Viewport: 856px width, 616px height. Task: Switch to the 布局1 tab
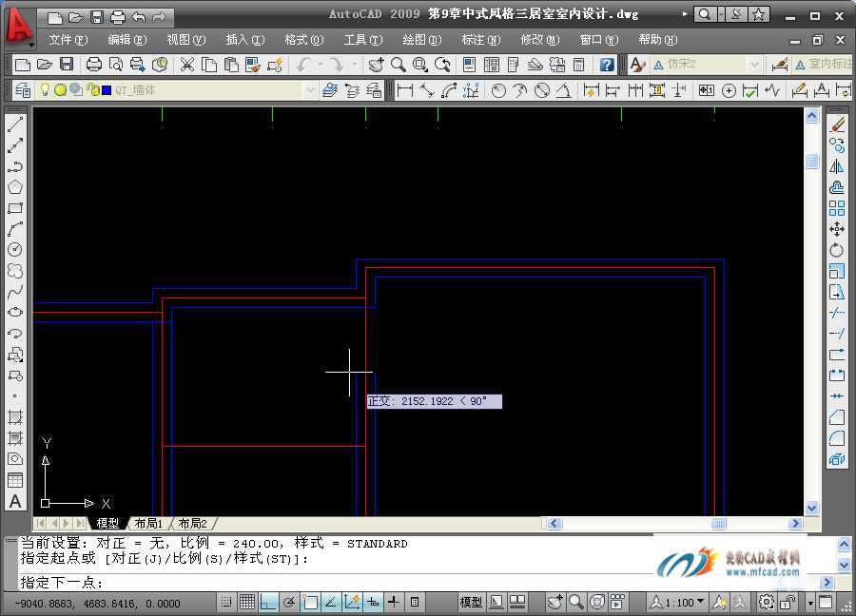(148, 523)
